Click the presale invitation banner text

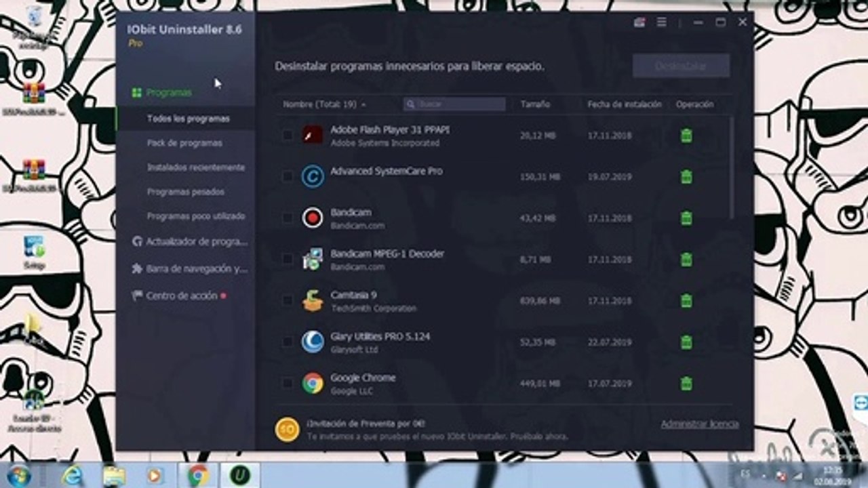tap(437, 430)
